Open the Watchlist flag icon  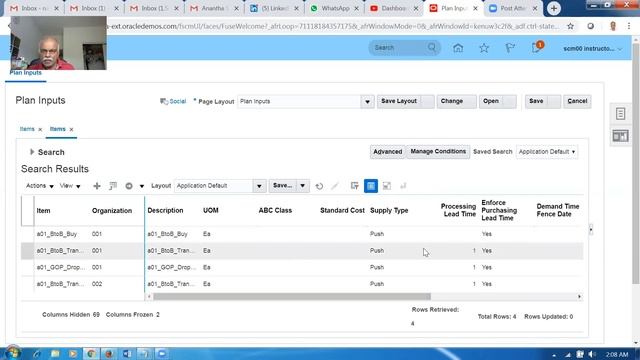click(x=510, y=48)
